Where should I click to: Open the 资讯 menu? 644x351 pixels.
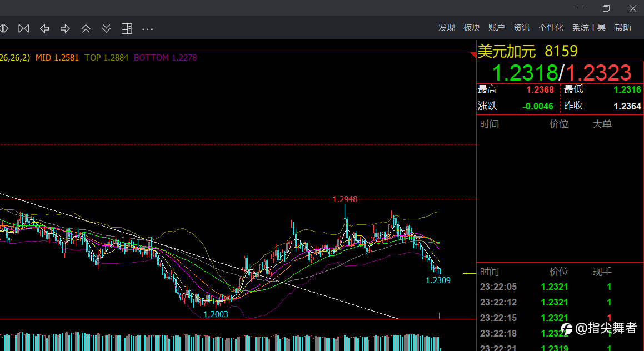tap(522, 28)
